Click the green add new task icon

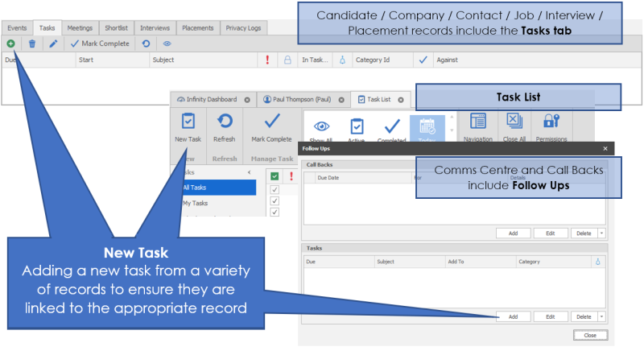pyautogui.click(x=10, y=43)
